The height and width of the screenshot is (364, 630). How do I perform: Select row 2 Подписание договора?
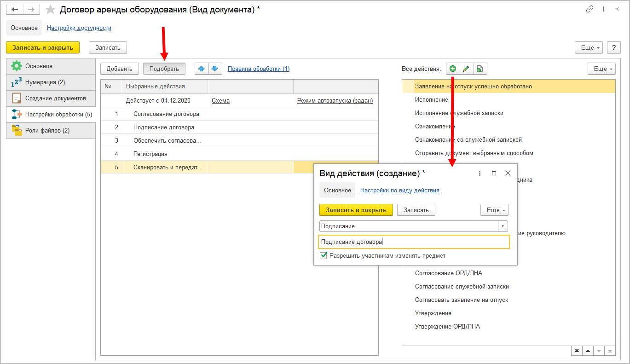tap(239, 127)
